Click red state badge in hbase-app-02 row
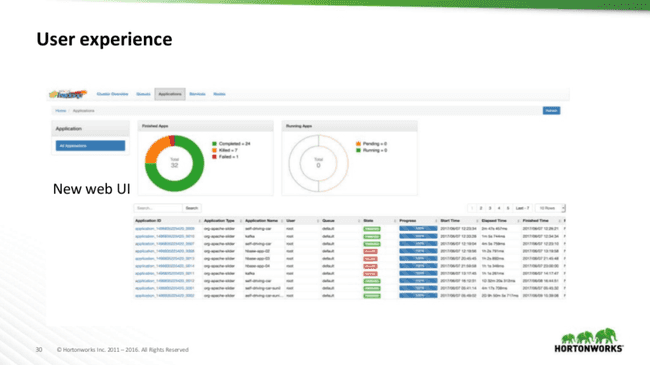 click(x=370, y=251)
